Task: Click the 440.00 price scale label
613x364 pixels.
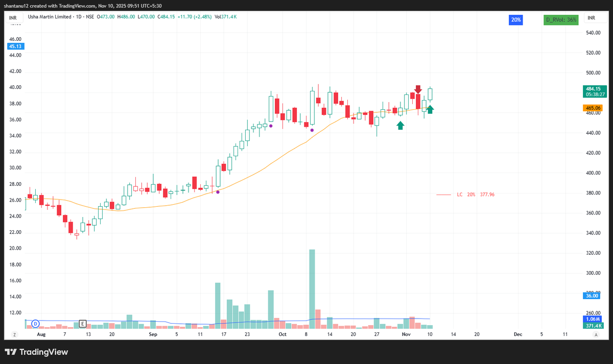Action: pos(593,133)
